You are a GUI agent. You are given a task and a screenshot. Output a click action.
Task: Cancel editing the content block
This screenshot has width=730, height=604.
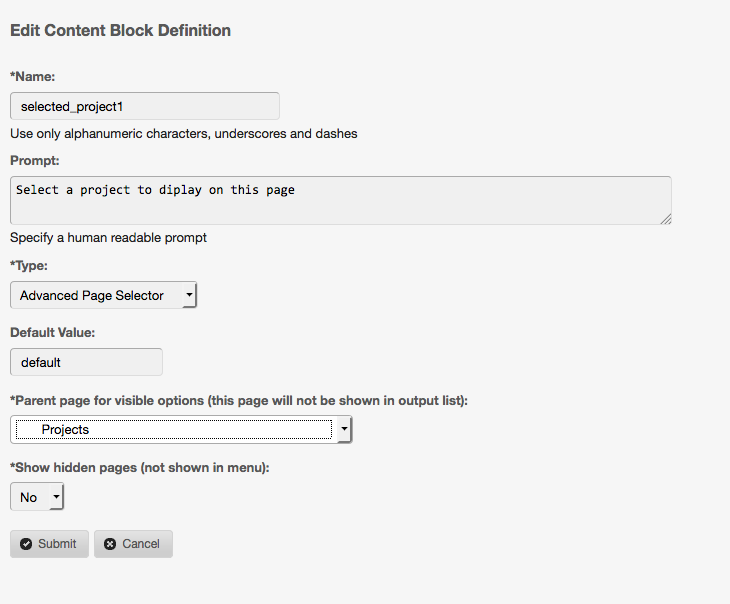pyautogui.click(x=133, y=544)
